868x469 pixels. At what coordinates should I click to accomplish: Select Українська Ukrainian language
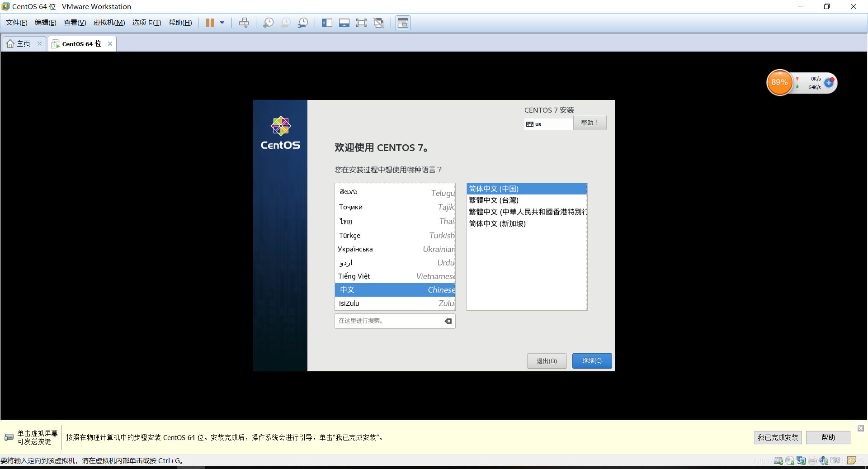395,249
